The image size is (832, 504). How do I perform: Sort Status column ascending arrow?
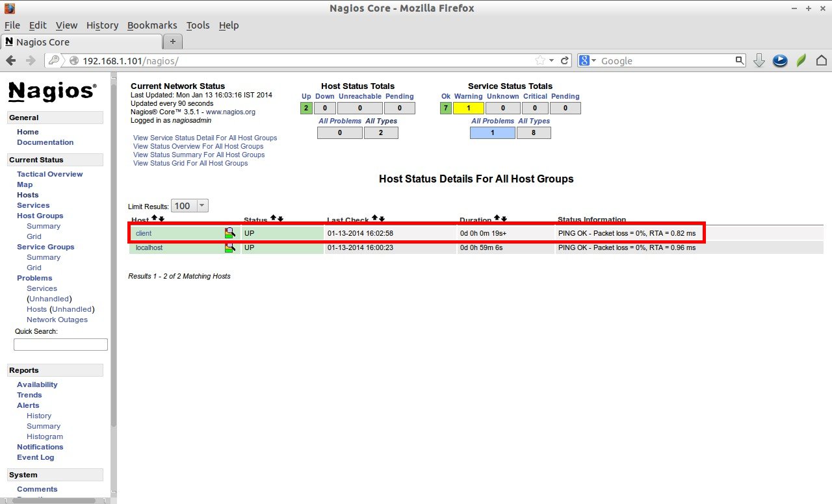(273, 219)
